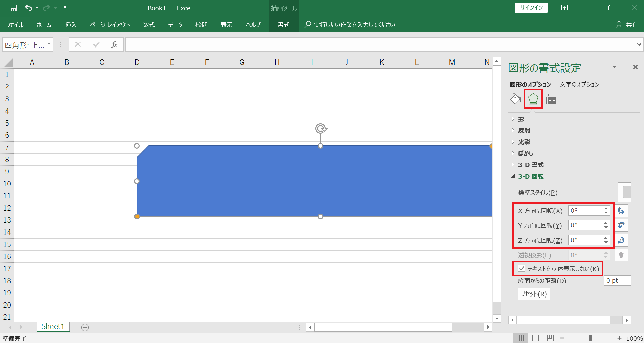Image resolution: width=644 pixels, height=343 pixels.
Task: Open the format pane options dropdown arrow
Action: coord(614,67)
